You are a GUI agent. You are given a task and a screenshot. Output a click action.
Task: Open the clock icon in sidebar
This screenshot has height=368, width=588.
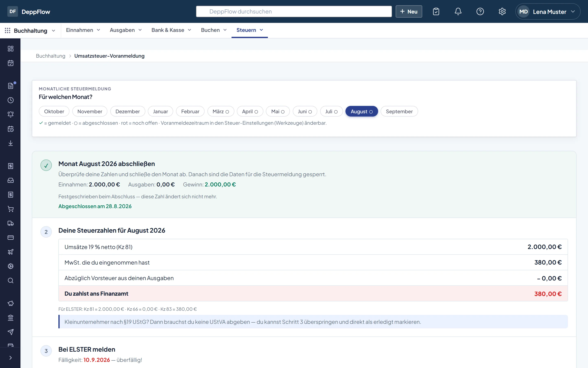point(10,100)
